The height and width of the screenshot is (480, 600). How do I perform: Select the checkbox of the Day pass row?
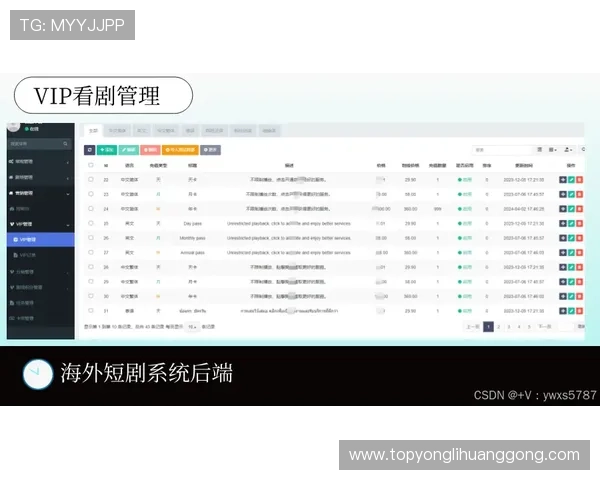point(91,223)
